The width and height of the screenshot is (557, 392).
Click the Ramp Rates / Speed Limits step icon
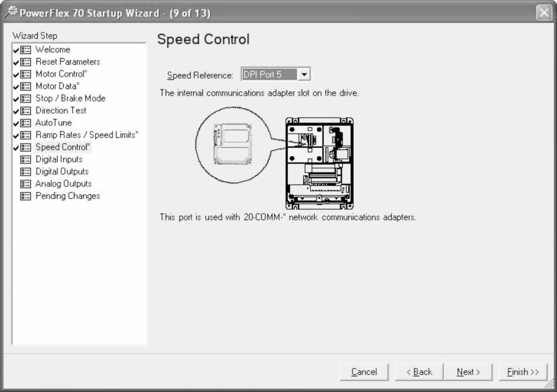tap(26, 136)
